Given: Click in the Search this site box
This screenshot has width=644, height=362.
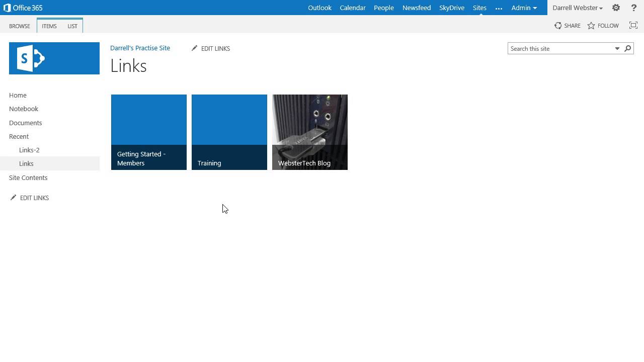Looking at the screenshot, I should tap(560, 49).
